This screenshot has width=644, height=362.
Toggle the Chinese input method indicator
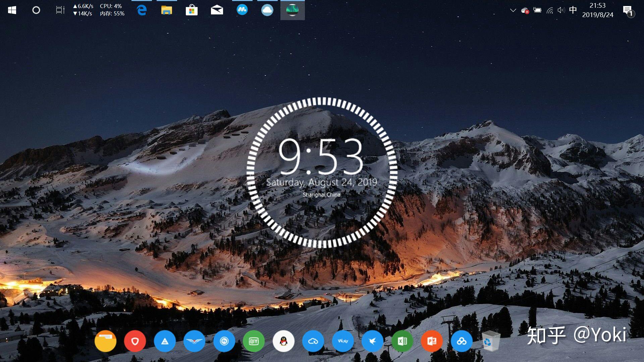[x=573, y=10]
